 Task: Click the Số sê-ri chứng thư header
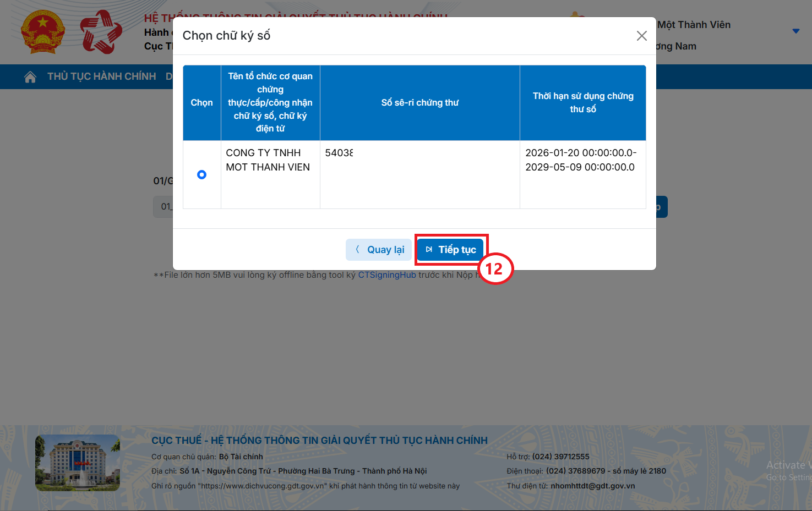tap(419, 103)
